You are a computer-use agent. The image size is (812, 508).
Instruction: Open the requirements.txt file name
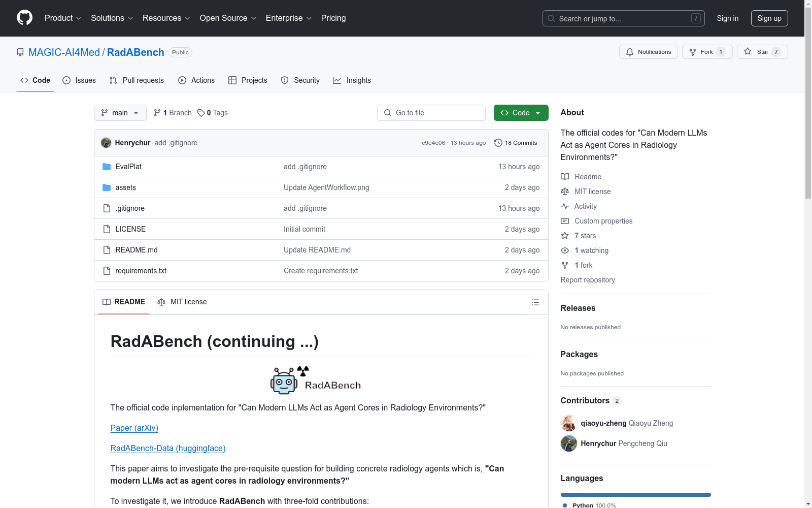(x=141, y=271)
